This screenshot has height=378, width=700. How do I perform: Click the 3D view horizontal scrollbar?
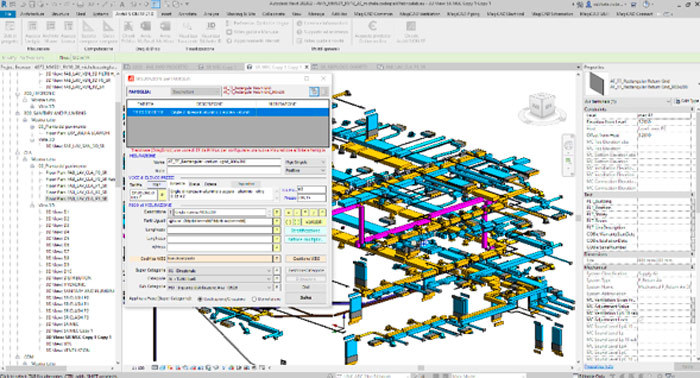pos(420,368)
